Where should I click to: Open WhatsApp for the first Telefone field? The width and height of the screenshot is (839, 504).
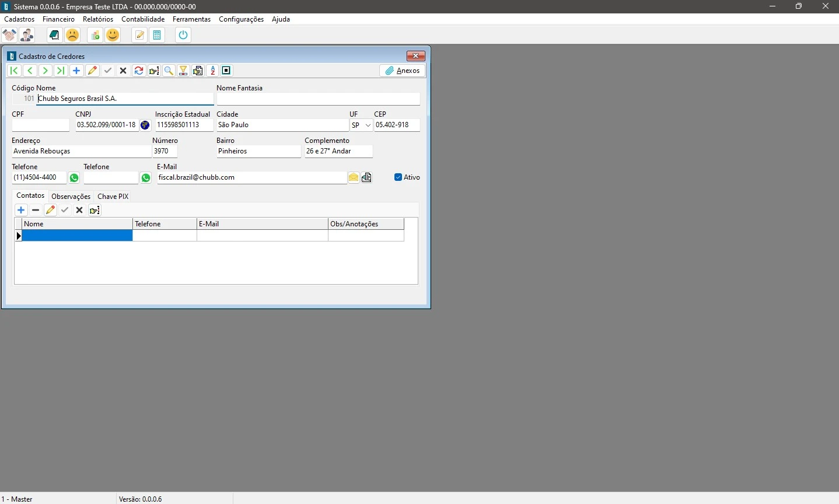[74, 178]
